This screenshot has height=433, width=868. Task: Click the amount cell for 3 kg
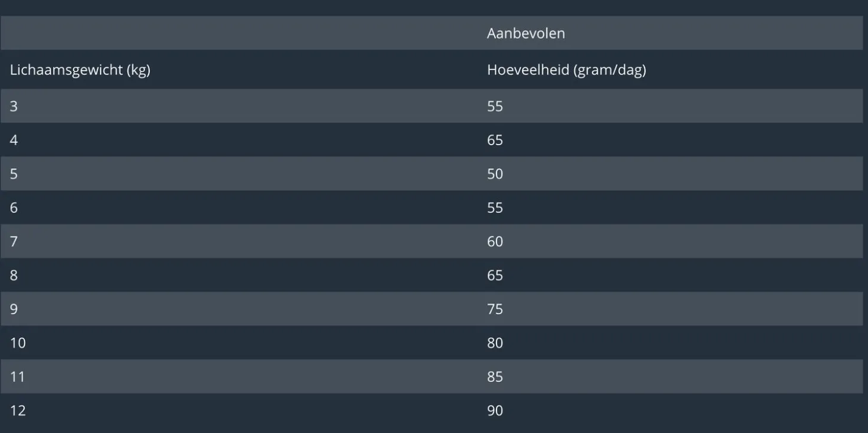click(495, 106)
